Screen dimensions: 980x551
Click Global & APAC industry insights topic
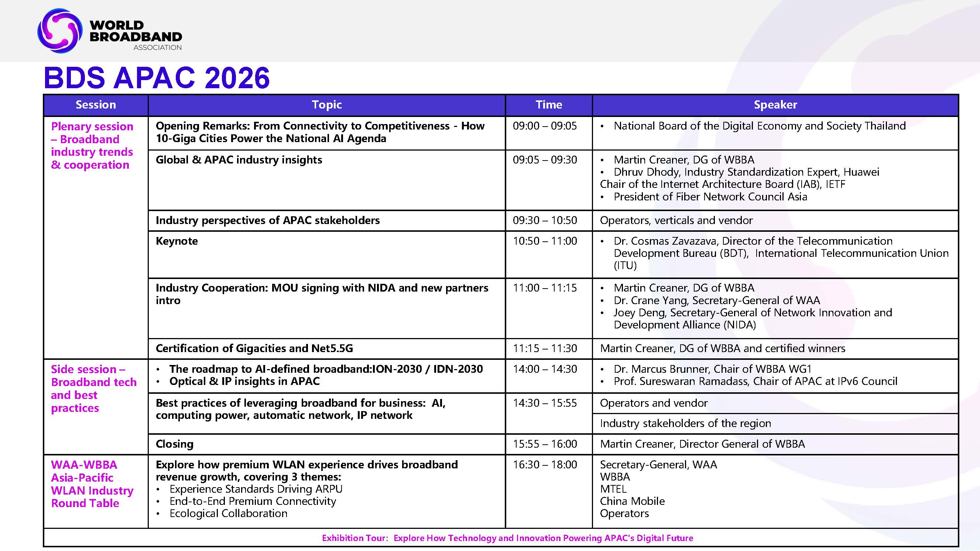pyautogui.click(x=327, y=180)
